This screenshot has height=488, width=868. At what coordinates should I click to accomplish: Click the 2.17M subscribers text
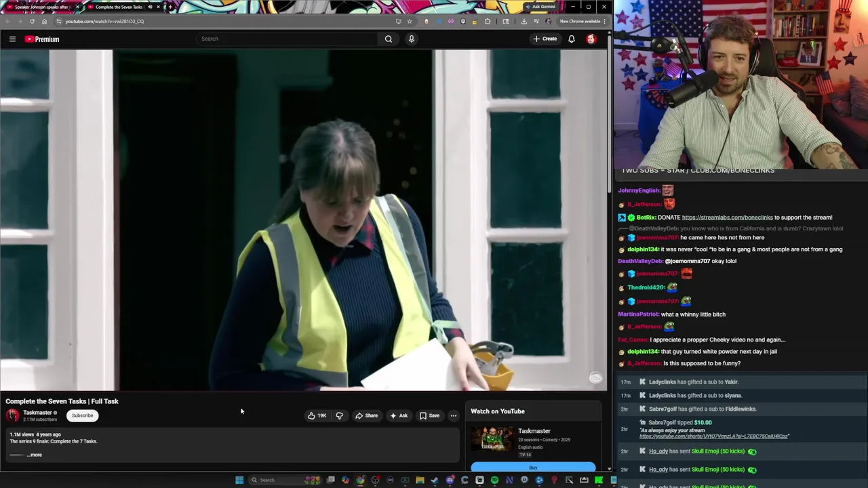coord(40,420)
